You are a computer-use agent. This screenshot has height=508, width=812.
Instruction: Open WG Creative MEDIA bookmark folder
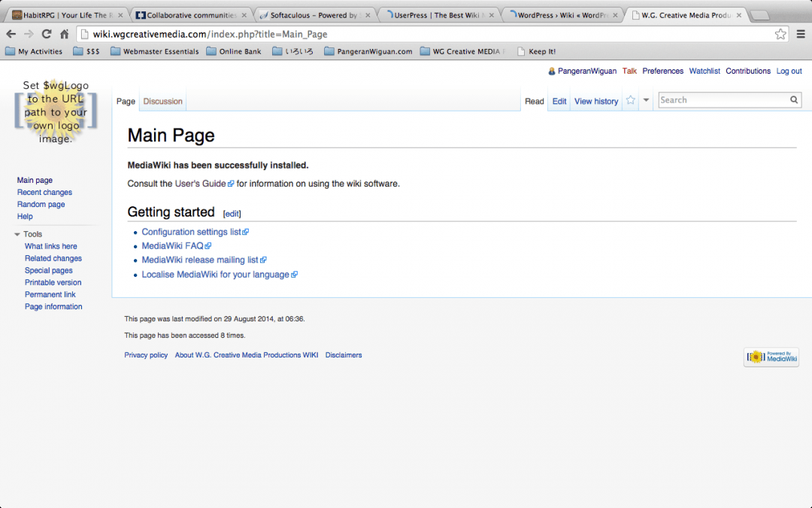pyautogui.click(x=462, y=51)
